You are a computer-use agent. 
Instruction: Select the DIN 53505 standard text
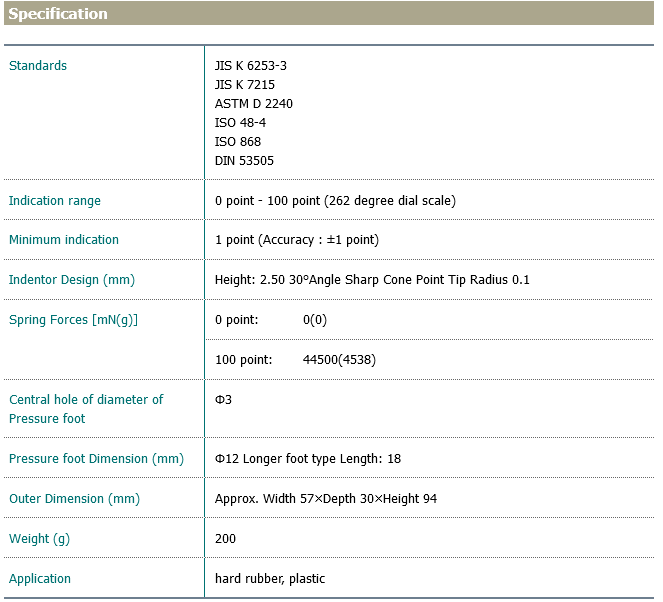pos(244,161)
